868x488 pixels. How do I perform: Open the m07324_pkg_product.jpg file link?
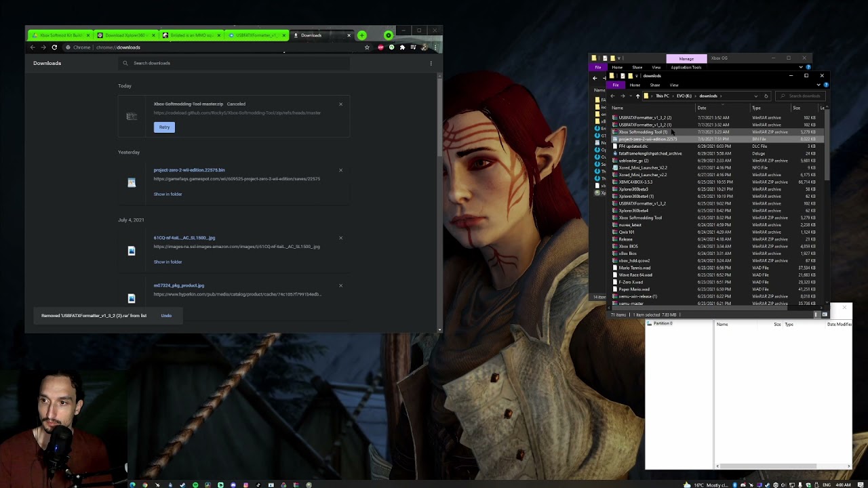coord(179,285)
